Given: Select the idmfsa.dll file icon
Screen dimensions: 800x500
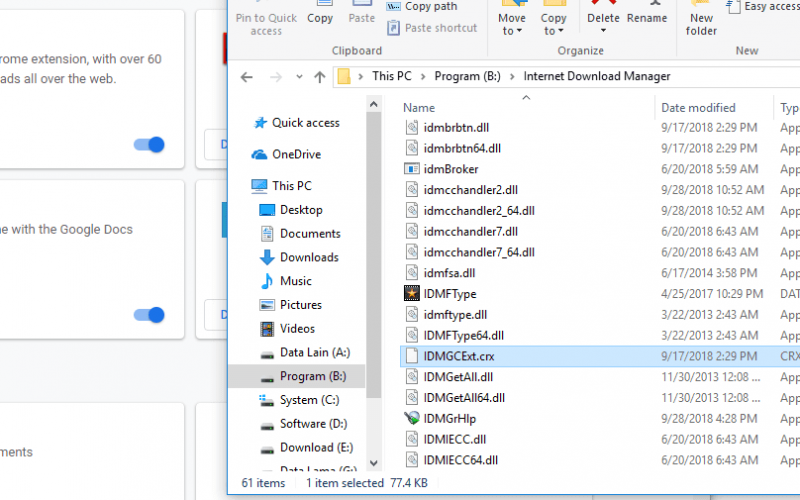Looking at the screenshot, I should (412, 273).
